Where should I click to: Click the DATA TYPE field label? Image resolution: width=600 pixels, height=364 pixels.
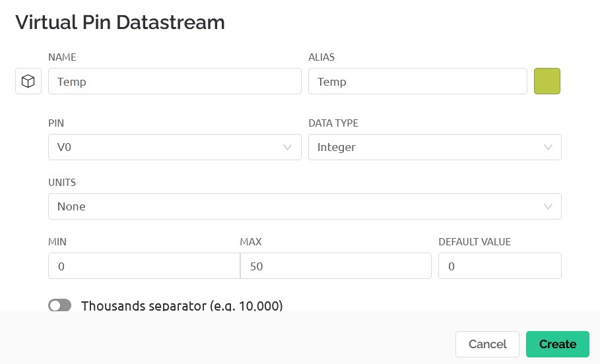333,123
